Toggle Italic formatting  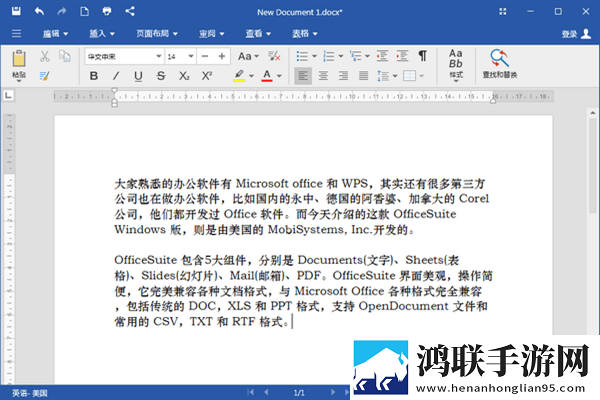[x=116, y=76]
